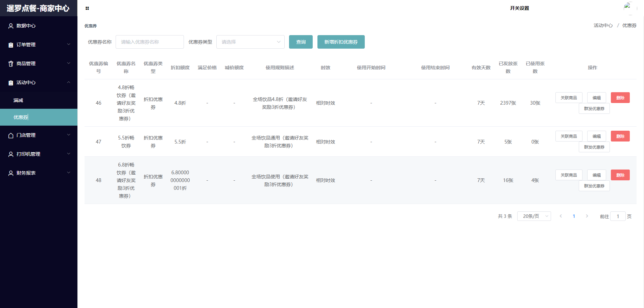
Task: Delete coupon 47
Action: [x=620, y=136]
